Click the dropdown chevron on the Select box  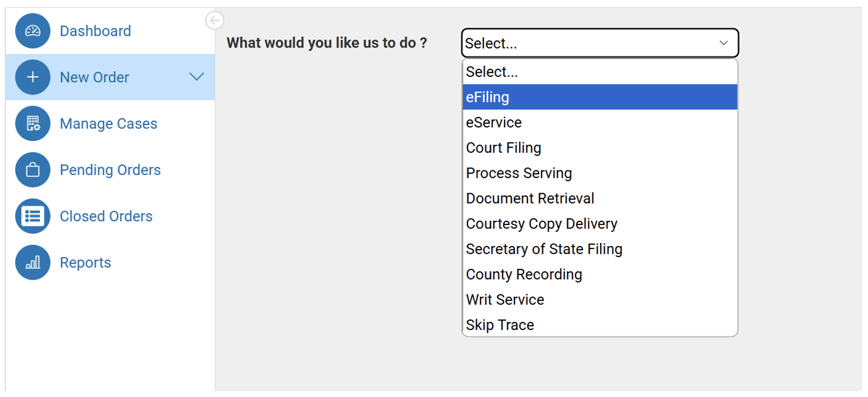pyautogui.click(x=722, y=42)
